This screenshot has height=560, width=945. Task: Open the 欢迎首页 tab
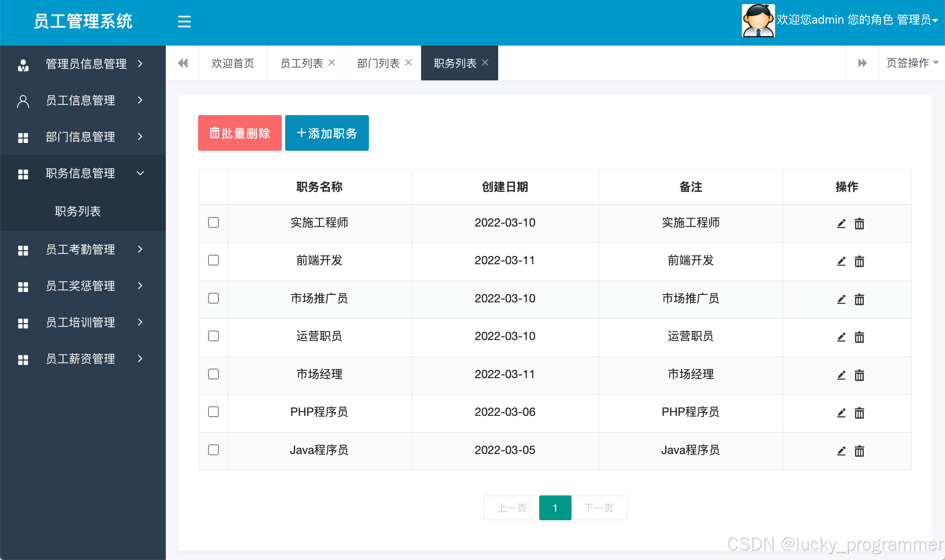coord(233,63)
